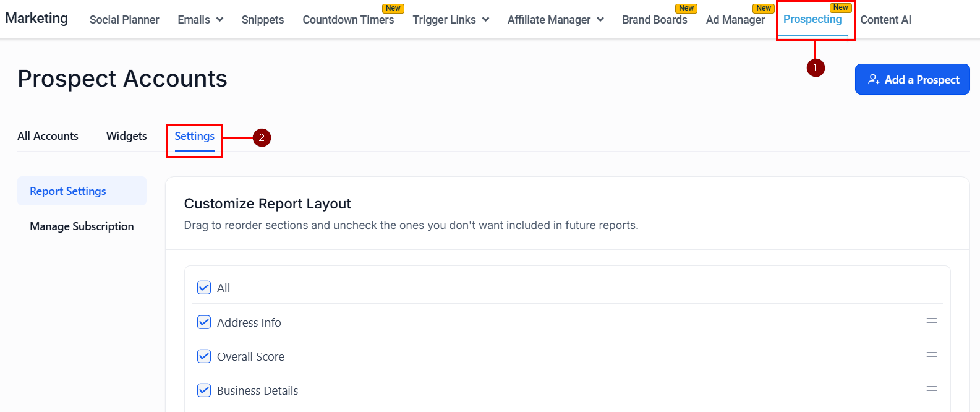
Task: Expand the Trigger Links dropdown chevron
Action: 485,20
